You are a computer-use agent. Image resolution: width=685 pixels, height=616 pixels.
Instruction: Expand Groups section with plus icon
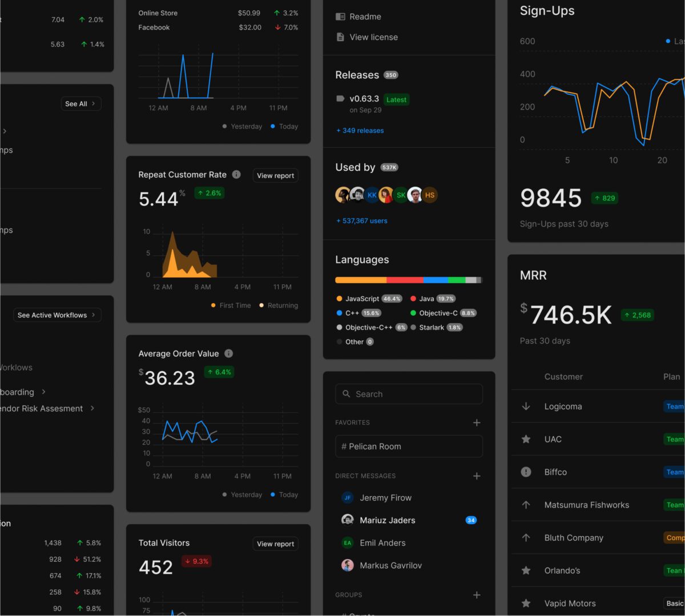pos(477,595)
